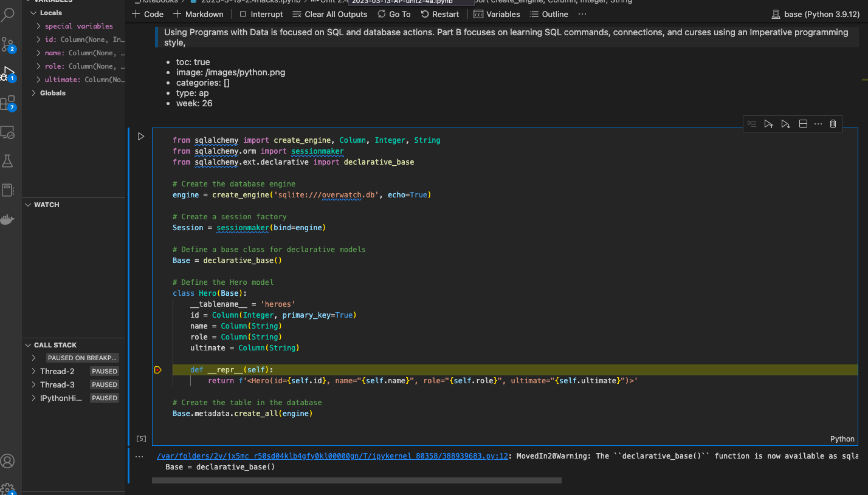This screenshot has width=868, height=495.
Task: Toggle the breakpoint on the __repr__ line
Action: tap(157, 370)
